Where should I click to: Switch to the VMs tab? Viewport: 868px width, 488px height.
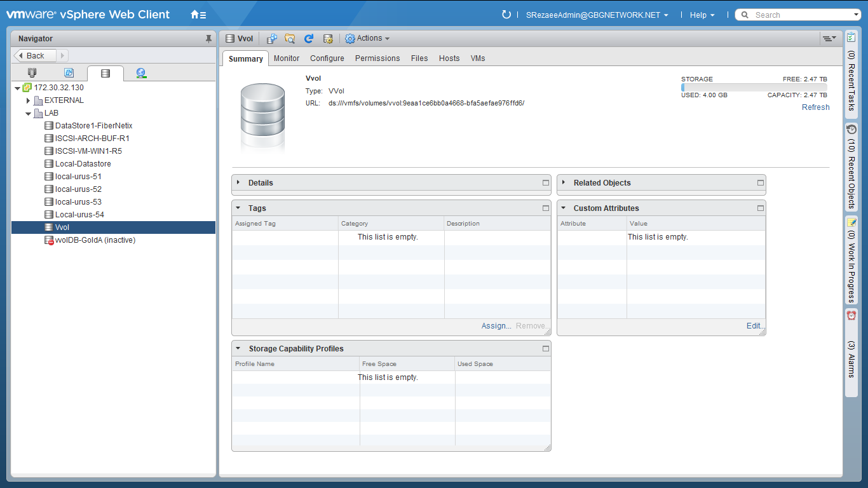click(478, 58)
